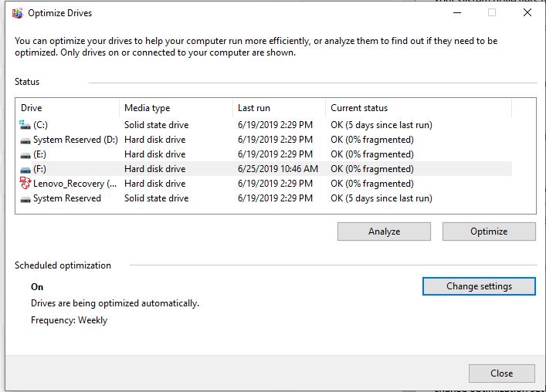Select the System Reserved (D:) drive icon

click(25, 140)
